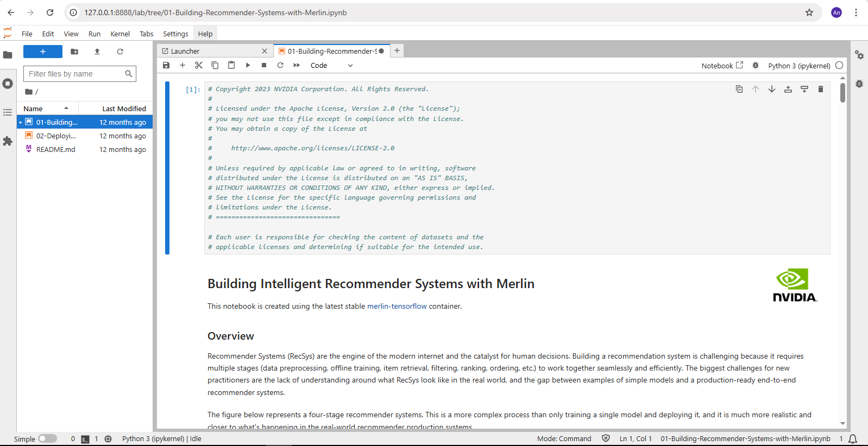Click the terminal count status bar icon
Screen dimensions: 868x446
[x=85, y=439]
